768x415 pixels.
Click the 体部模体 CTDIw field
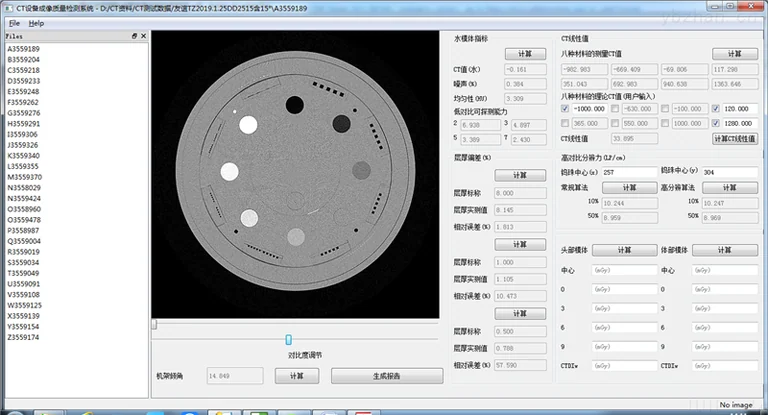tap(725, 366)
